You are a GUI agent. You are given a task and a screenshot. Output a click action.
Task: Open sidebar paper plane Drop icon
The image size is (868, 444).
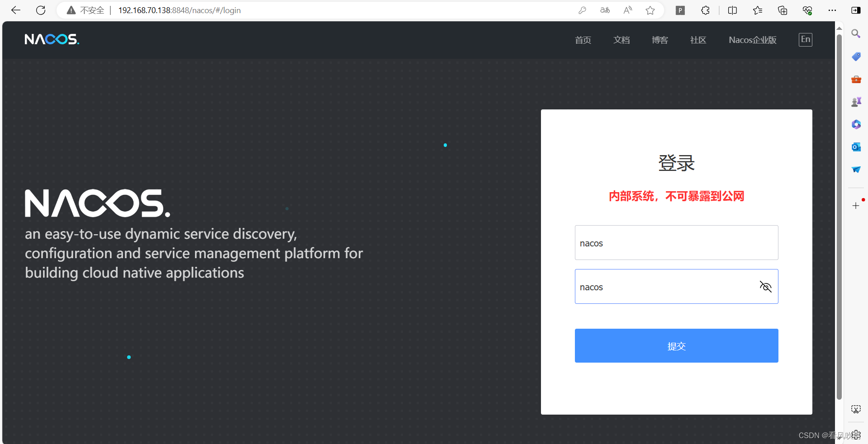pos(856,170)
